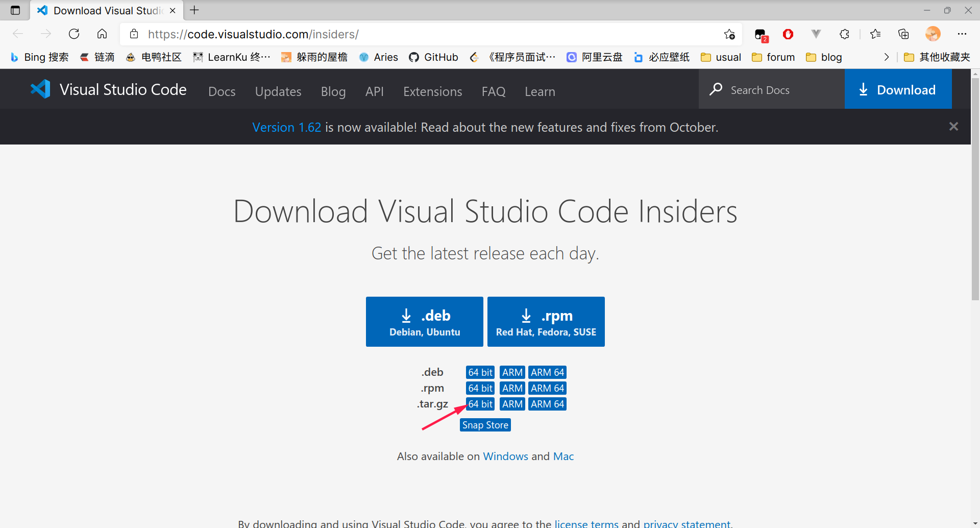The height and width of the screenshot is (528, 980).
Task: Open the tab actions menu icon
Action: tap(15, 10)
